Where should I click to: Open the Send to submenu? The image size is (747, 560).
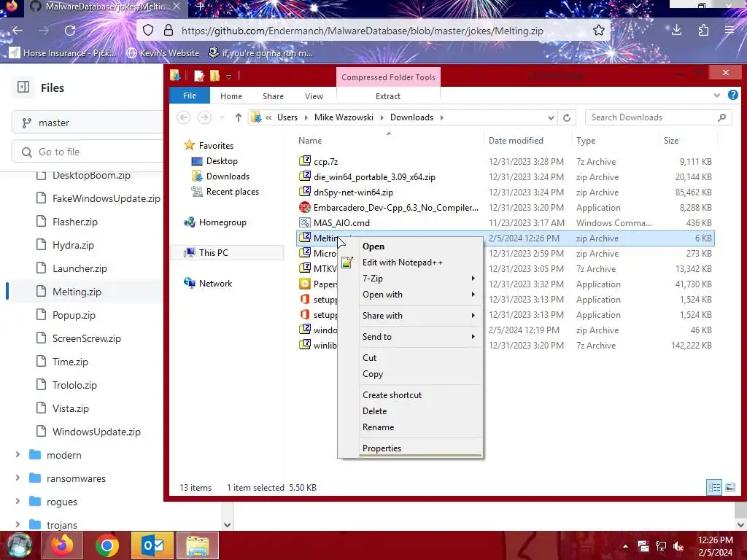pyautogui.click(x=419, y=337)
